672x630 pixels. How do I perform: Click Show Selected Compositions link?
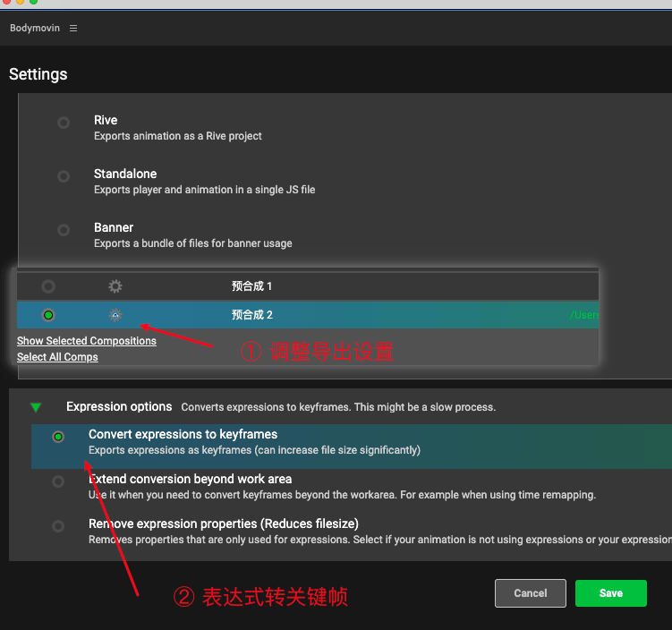point(87,341)
